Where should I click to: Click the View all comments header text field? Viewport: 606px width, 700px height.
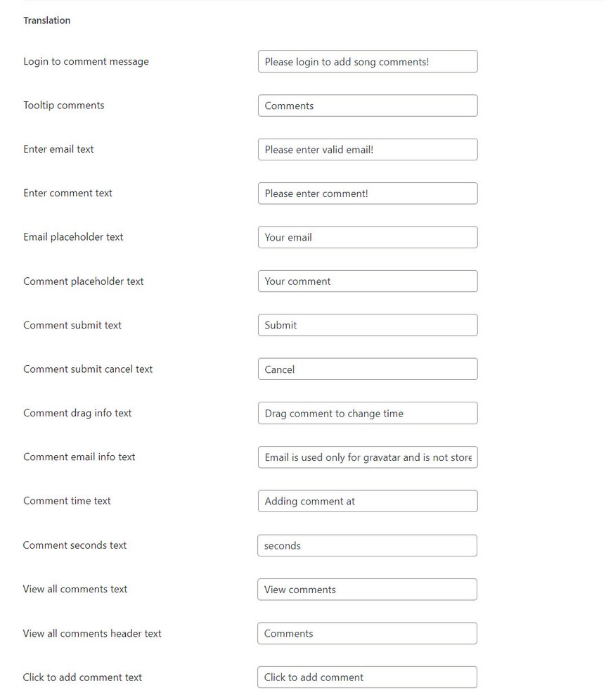[367, 633]
